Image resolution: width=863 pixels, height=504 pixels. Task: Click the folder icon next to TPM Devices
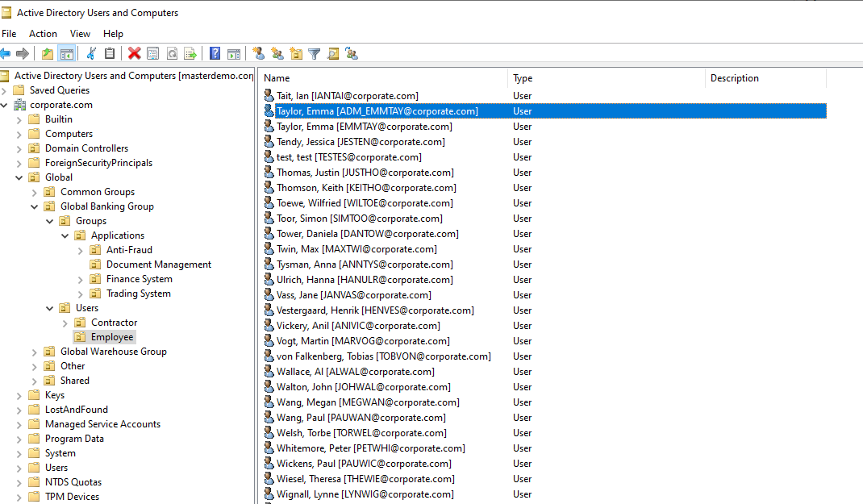pos(34,497)
